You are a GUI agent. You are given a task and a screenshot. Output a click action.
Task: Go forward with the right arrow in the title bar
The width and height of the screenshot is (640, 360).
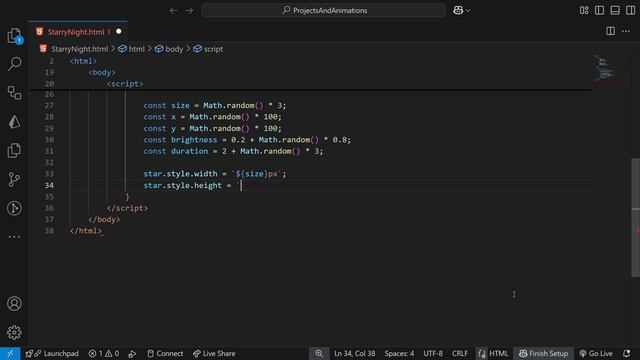point(189,10)
